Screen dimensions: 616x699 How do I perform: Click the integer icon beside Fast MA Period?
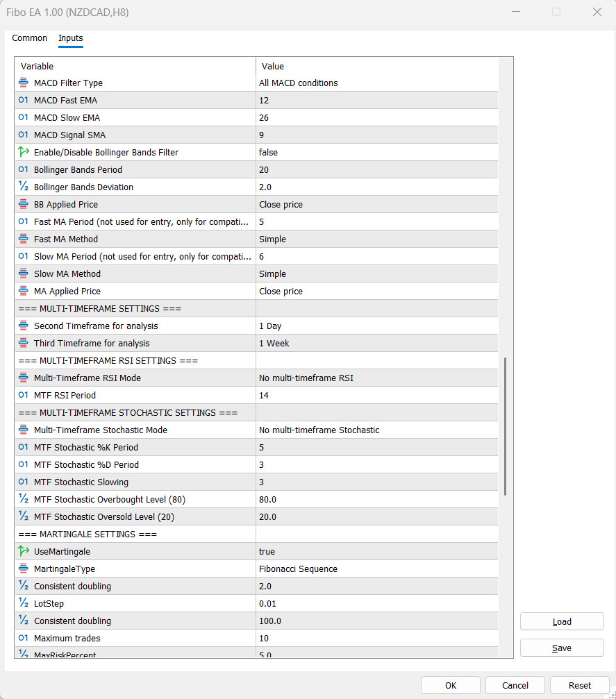pyautogui.click(x=23, y=221)
